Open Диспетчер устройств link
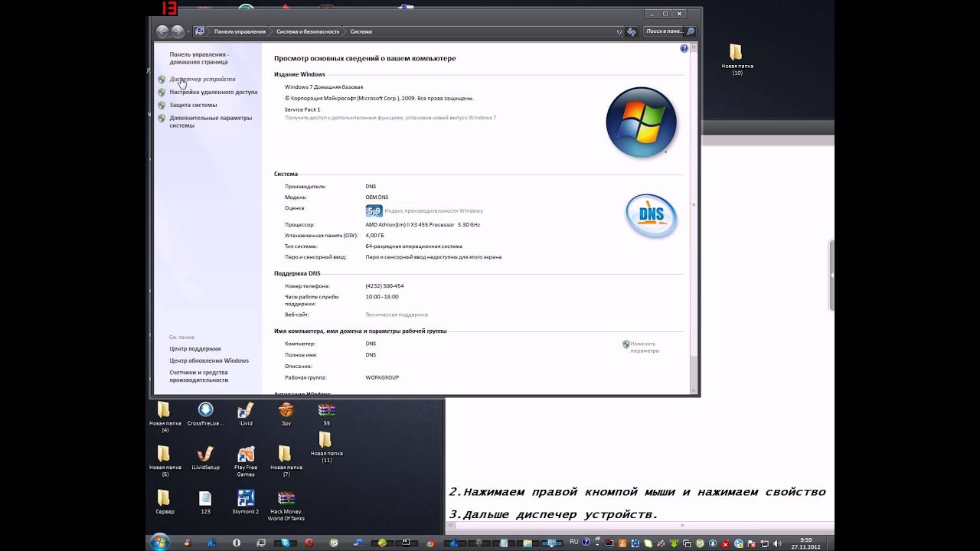980x551 pixels. pyautogui.click(x=202, y=80)
